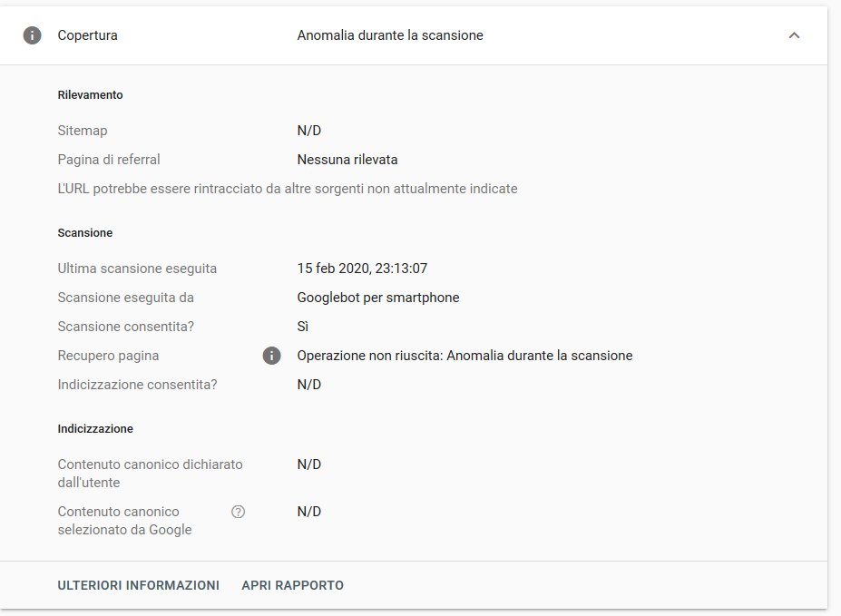Viewport: 841px width, 616px height.
Task: Click the Rilevamento section heading
Action: tap(90, 94)
